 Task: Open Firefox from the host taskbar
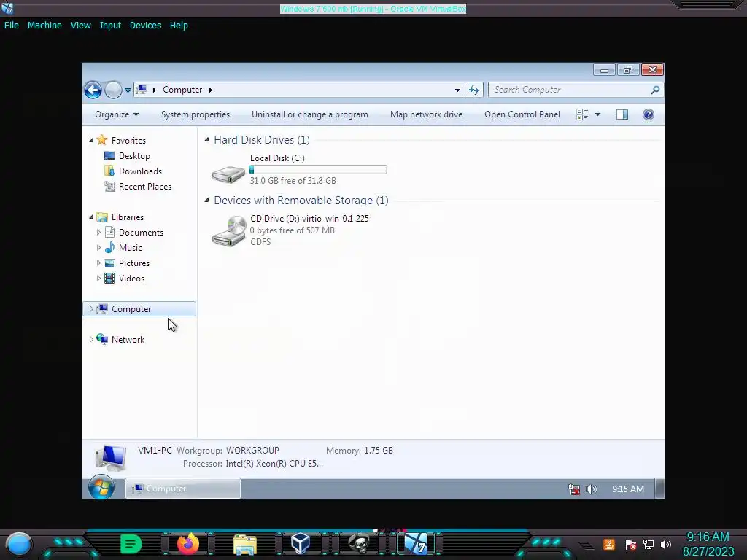point(187,544)
